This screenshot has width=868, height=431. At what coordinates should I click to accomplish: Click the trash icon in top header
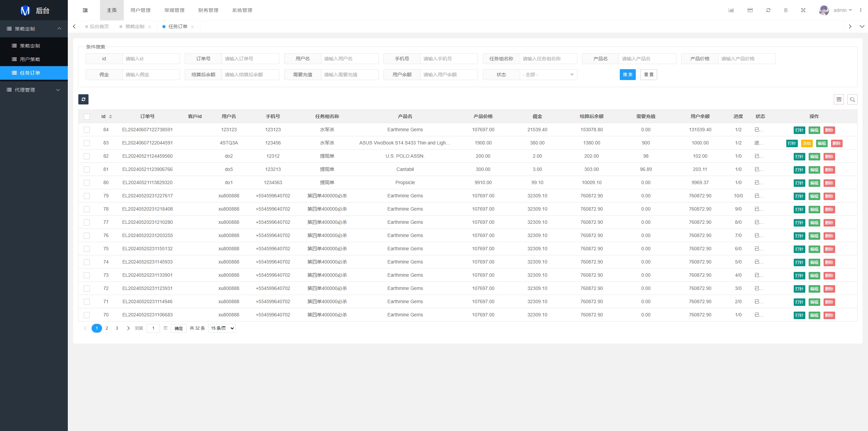tap(786, 10)
